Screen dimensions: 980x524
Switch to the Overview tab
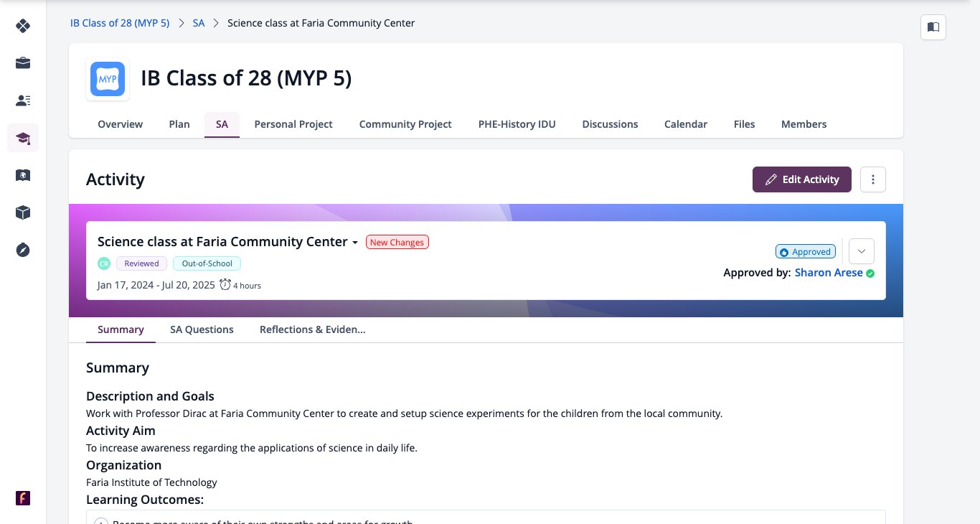point(121,124)
